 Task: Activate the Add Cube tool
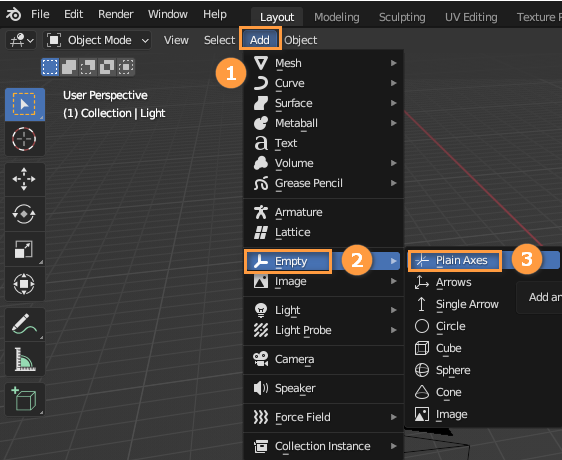(24, 399)
